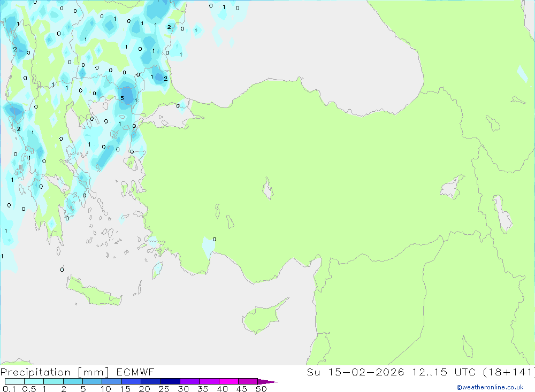Click the legend scale label '50'
The image size is (535, 392).
(261, 389)
